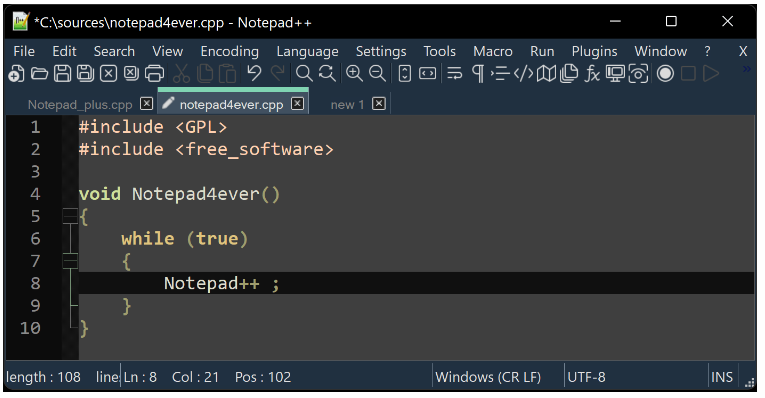
Task: Toggle Show All Characters pilcrow icon
Action: pos(478,74)
